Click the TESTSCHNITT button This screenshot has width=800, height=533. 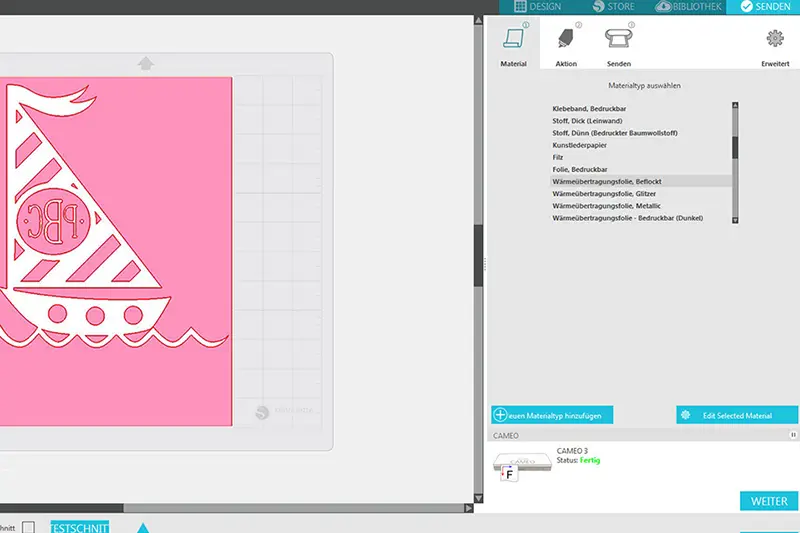[80, 527]
